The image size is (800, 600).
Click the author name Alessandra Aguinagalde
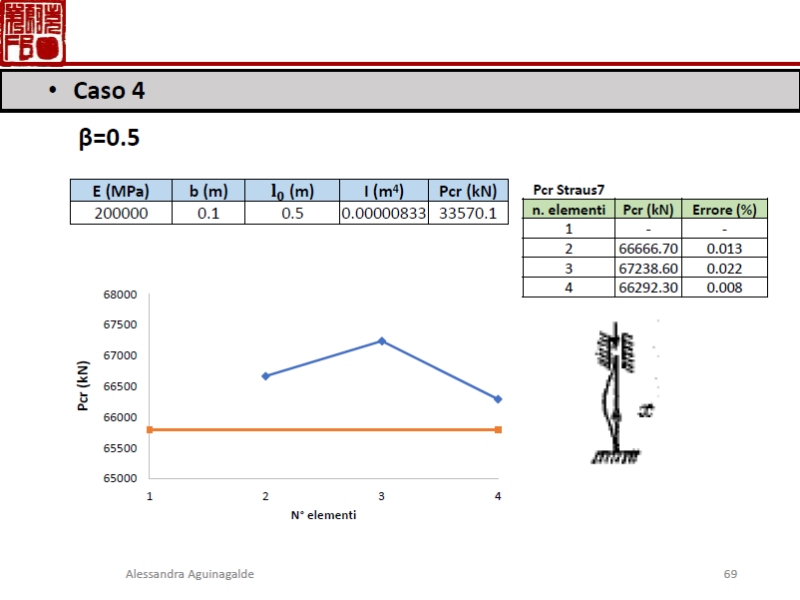(190, 574)
